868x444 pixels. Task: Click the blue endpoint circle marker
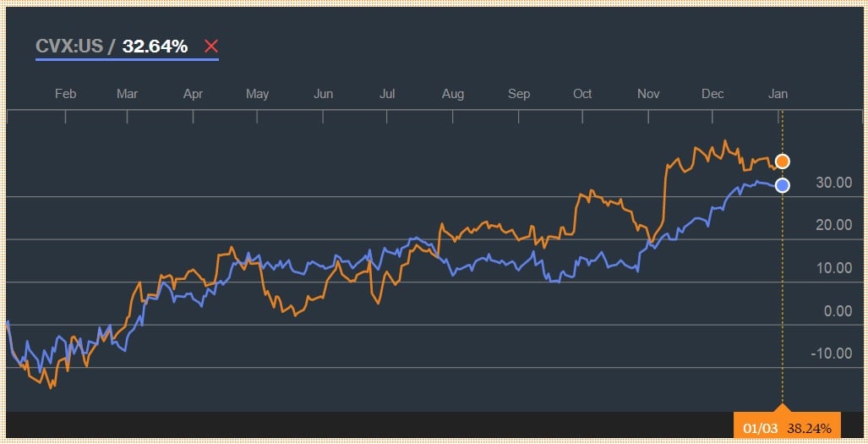783,185
